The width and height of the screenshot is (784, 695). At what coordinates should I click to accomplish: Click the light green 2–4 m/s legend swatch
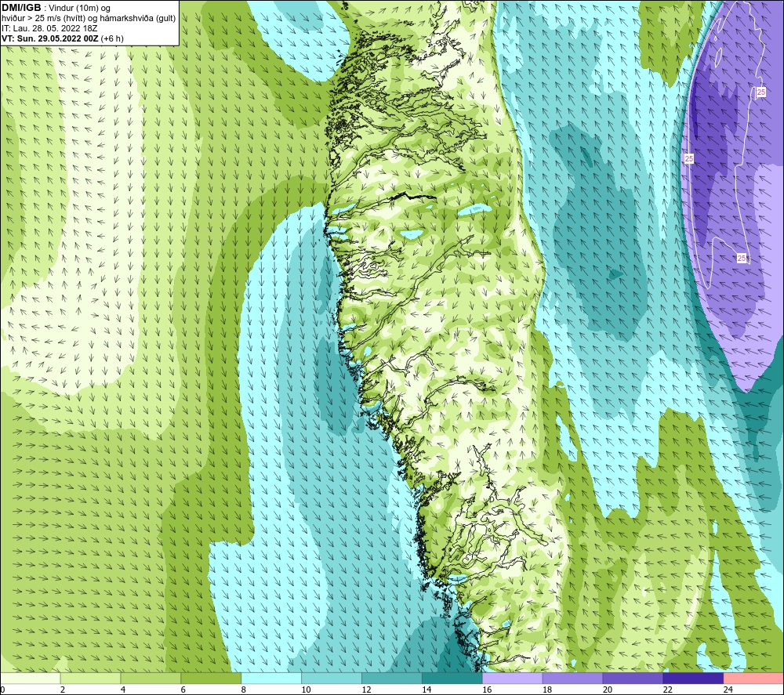point(90,679)
